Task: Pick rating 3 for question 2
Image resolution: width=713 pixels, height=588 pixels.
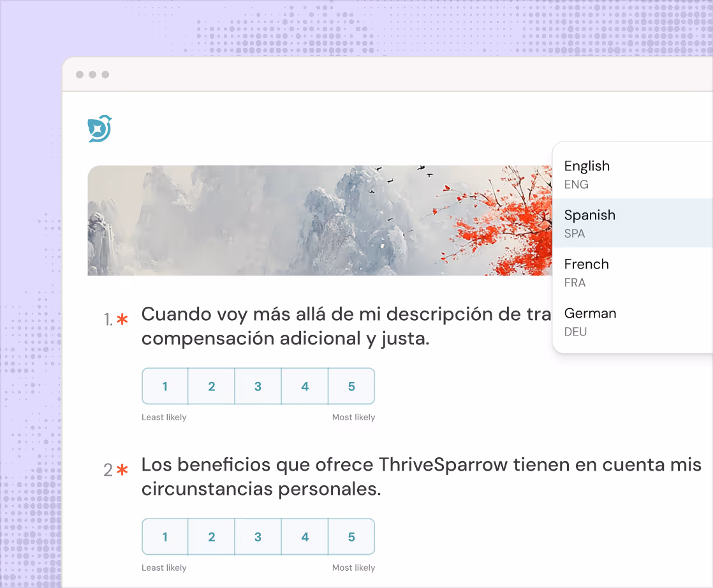Action: point(258,536)
